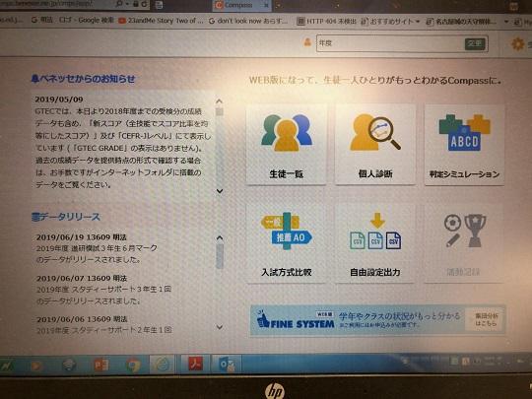Screen dimensions: 532x399
Task: Click 集団分析はこちら on the banner
Action: coord(486,319)
